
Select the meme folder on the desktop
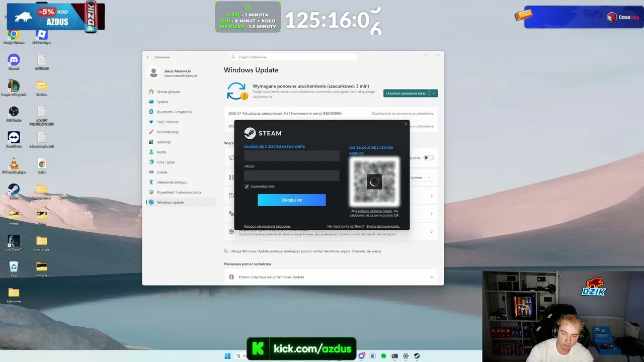point(14,217)
